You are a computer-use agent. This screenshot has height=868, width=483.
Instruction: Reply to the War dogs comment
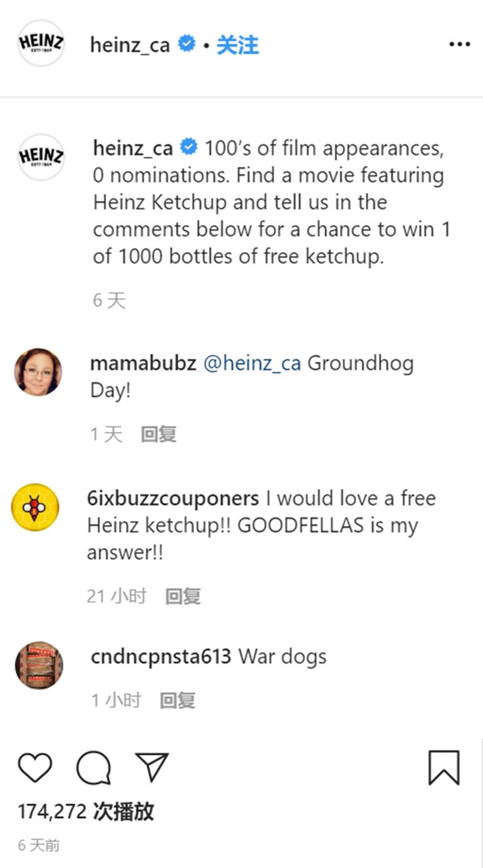[177, 701]
